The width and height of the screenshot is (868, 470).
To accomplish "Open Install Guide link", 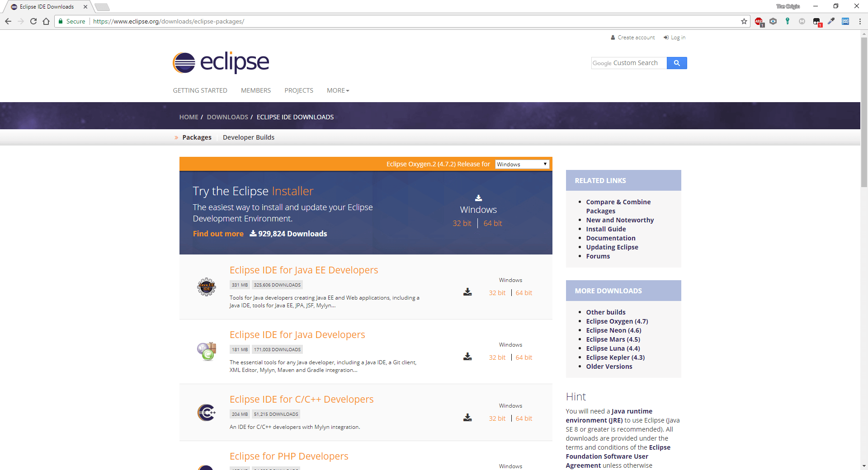I will pyautogui.click(x=606, y=229).
